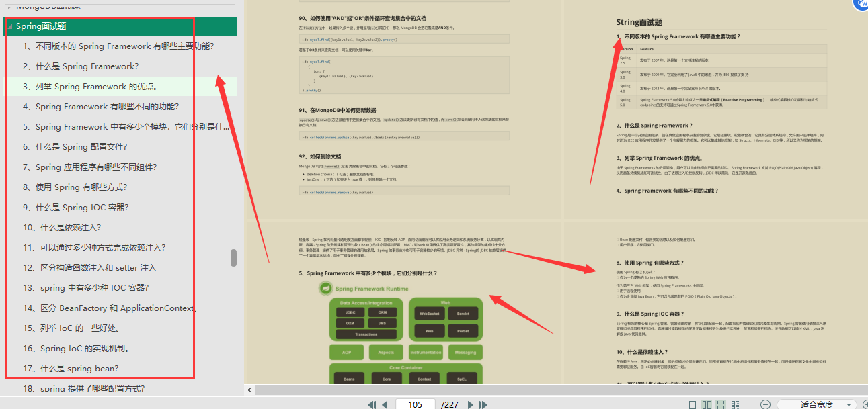Click the AOP box in the runtime diagram

[x=346, y=352]
